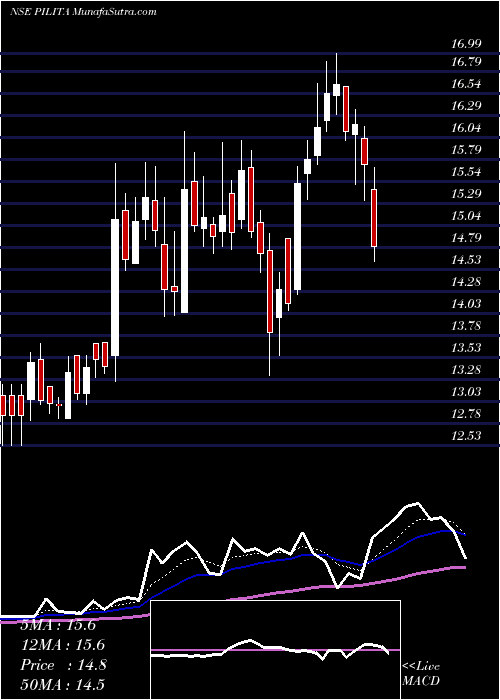Click the 13.28 price axis label
The image size is (500, 700).
[x=466, y=370]
